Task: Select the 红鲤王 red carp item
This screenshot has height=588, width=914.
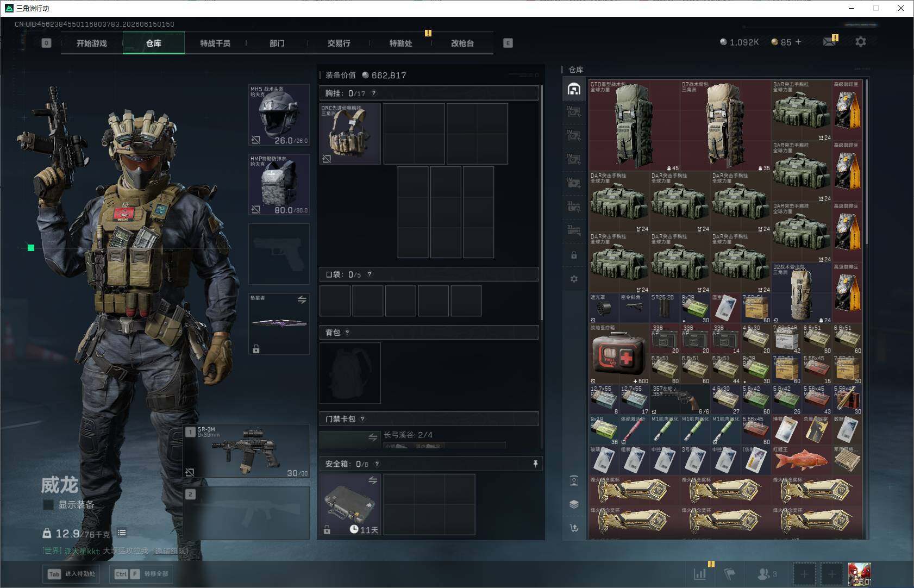Action: tap(802, 460)
